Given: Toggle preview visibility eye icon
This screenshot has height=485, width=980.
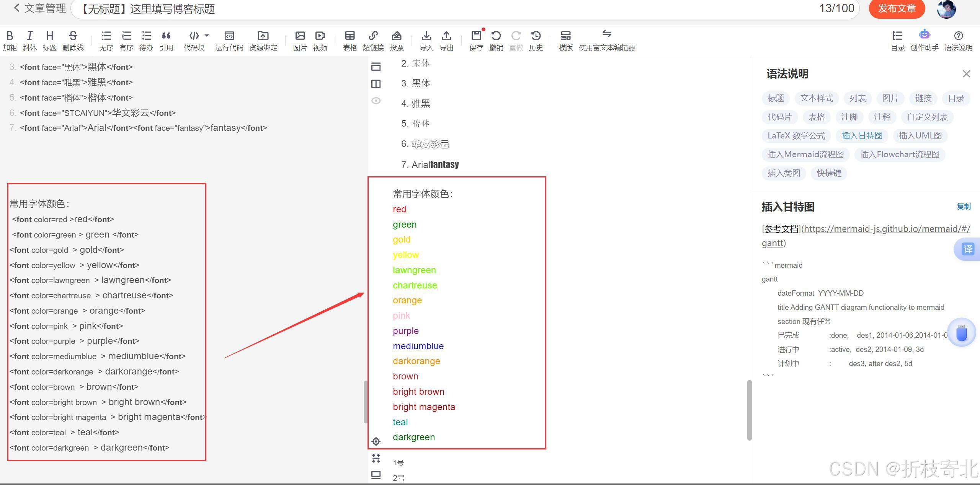Looking at the screenshot, I should click(376, 101).
